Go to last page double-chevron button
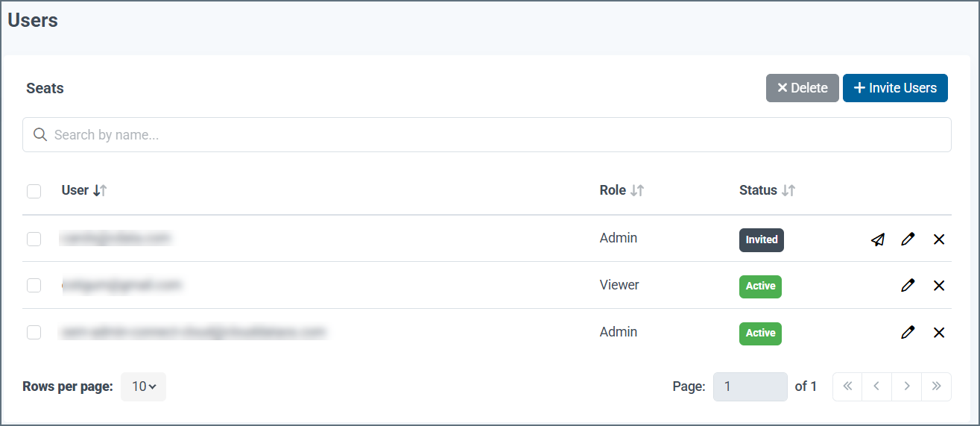This screenshot has width=980, height=426. click(937, 386)
